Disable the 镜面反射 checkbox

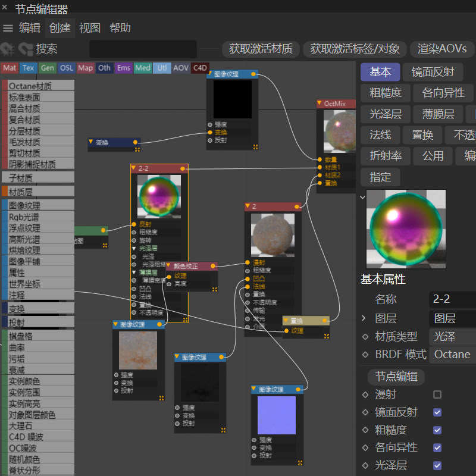coord(437,412)
